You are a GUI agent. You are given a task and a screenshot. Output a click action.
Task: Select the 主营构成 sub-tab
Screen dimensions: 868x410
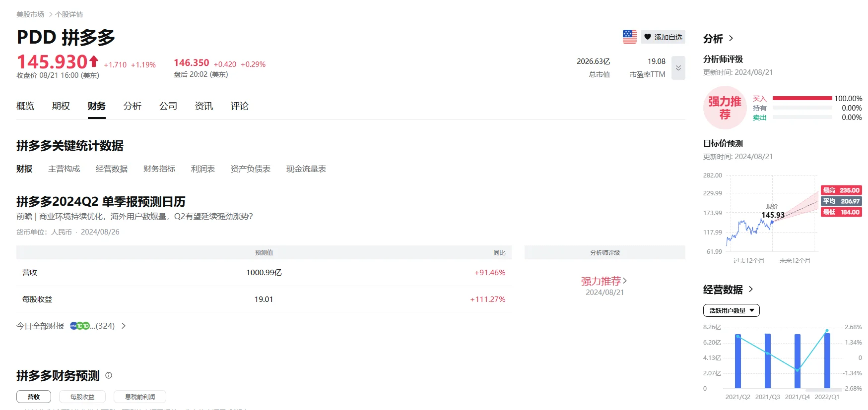coord(64,169)
